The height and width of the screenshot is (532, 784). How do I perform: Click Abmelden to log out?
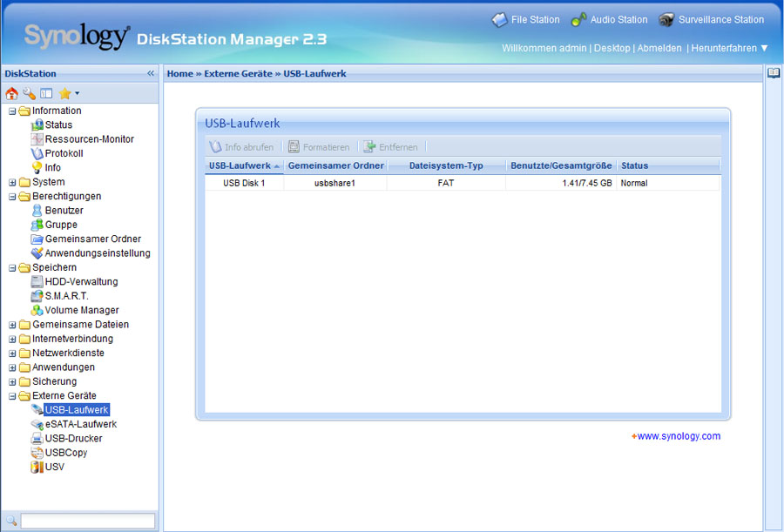[659, 49]
